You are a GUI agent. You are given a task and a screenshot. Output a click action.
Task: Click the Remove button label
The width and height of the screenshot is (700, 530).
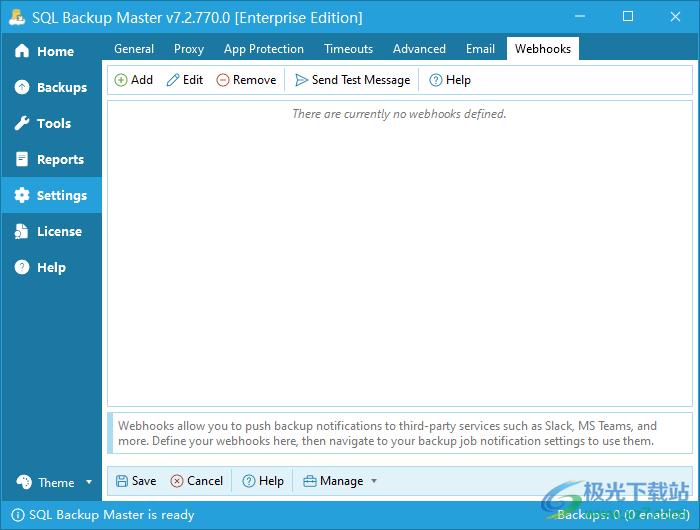click(254, 80)
